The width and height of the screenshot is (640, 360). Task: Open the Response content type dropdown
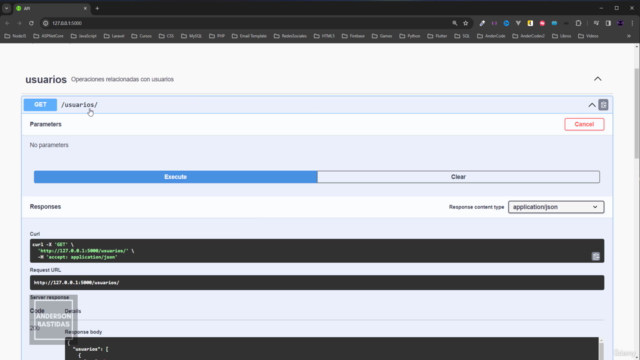[556, 207]
